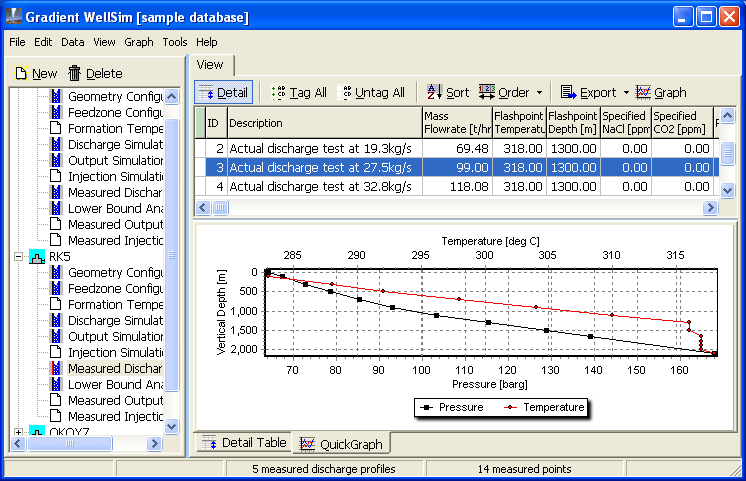Switch to the QuickGraph tab
Image resolution: width=746 pixels, height=481 pixels.
click(x=341, y=444)
